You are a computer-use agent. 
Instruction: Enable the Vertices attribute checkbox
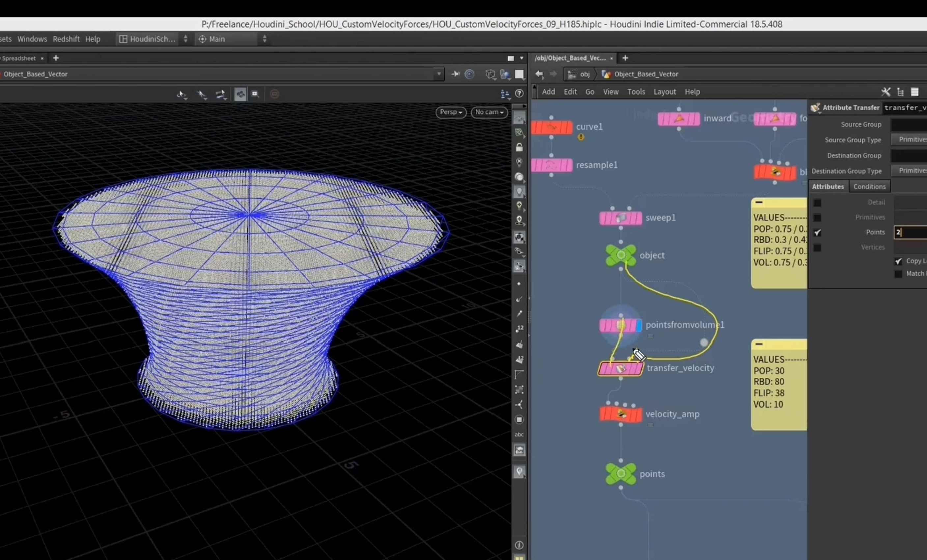[x=817, y=248]
